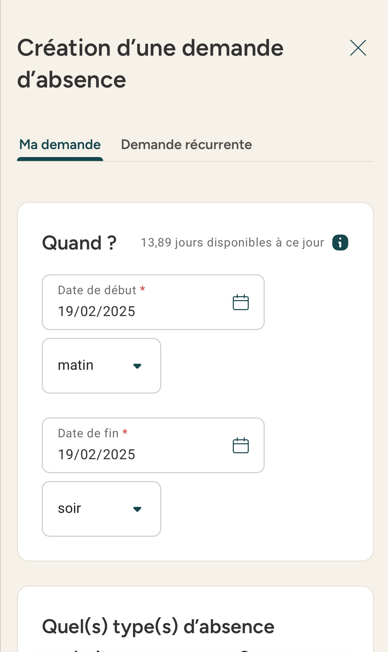Switch to the Ma demande tab

(60, 145)
